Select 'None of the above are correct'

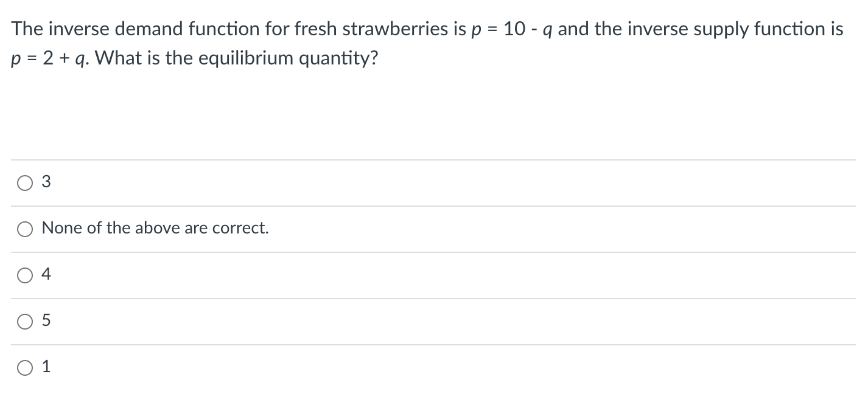pos(25,229)
